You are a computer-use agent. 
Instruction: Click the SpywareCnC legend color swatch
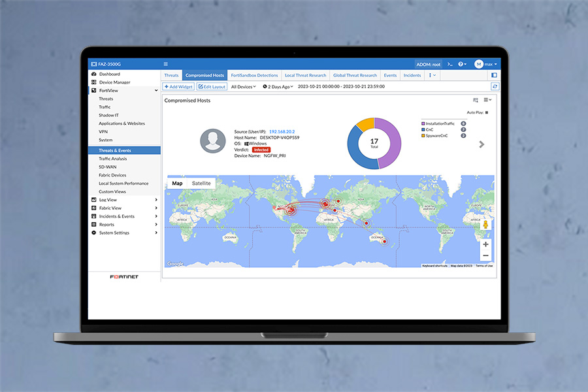pyautogui.click(x=423, y=135)
